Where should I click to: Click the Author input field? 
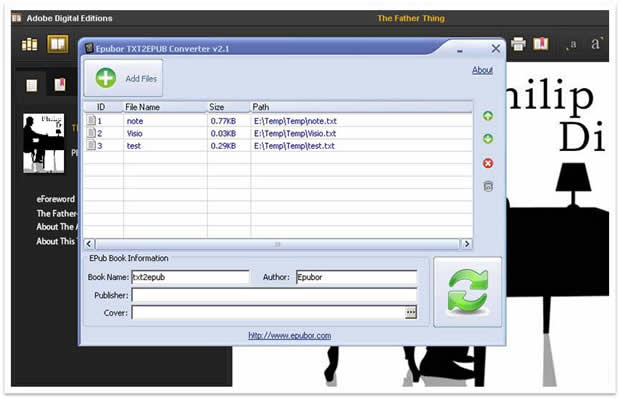click(356, 277)
